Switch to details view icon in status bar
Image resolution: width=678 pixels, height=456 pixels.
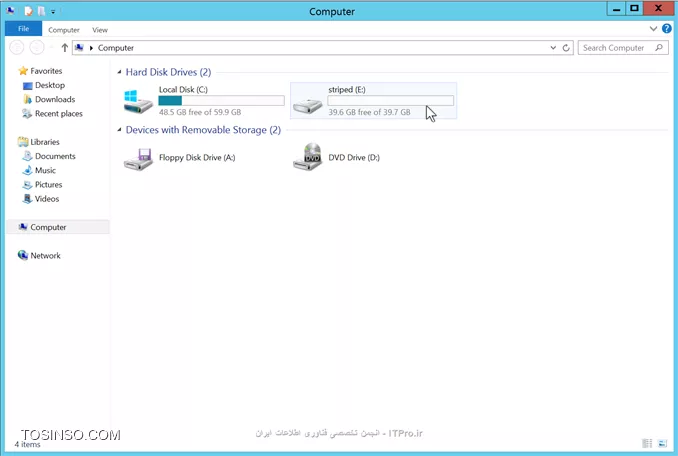click(647, 443)
